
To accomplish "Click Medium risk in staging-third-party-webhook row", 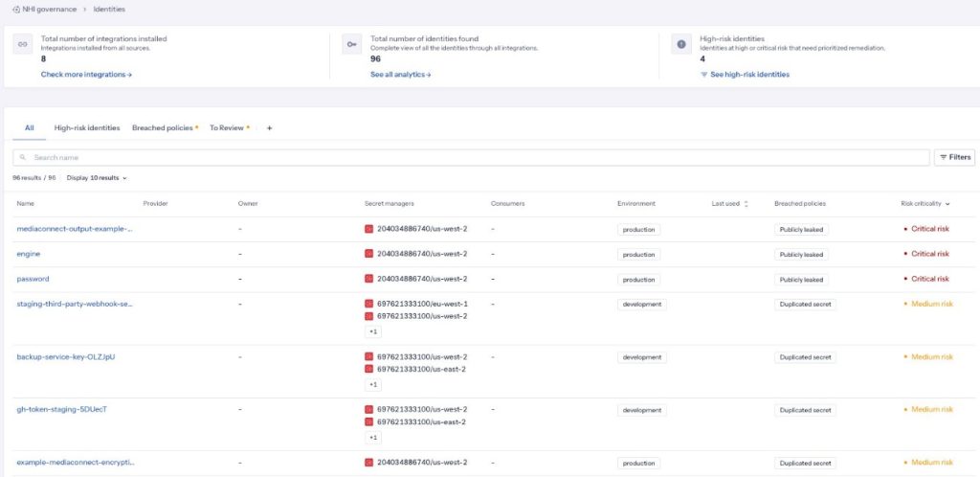I will 928,304.
